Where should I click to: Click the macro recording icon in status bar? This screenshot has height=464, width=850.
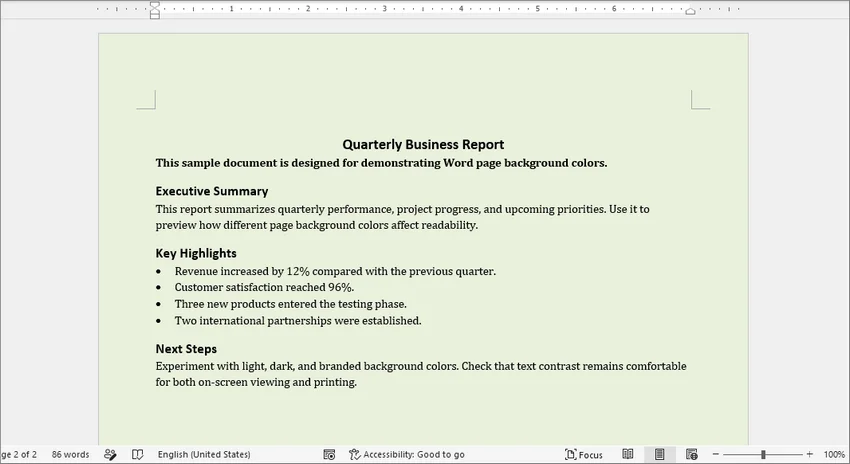click(x=329, y=454)
